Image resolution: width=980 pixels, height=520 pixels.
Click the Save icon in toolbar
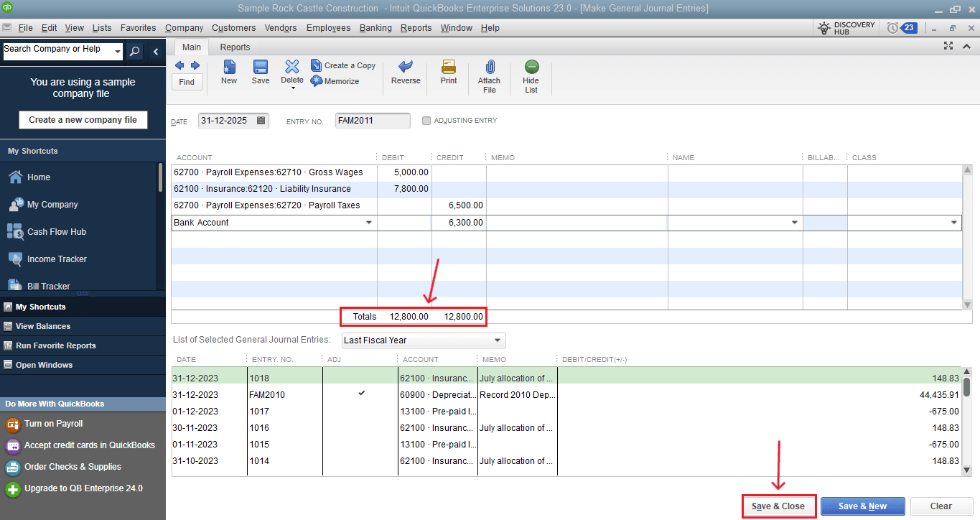click(261, 68)
